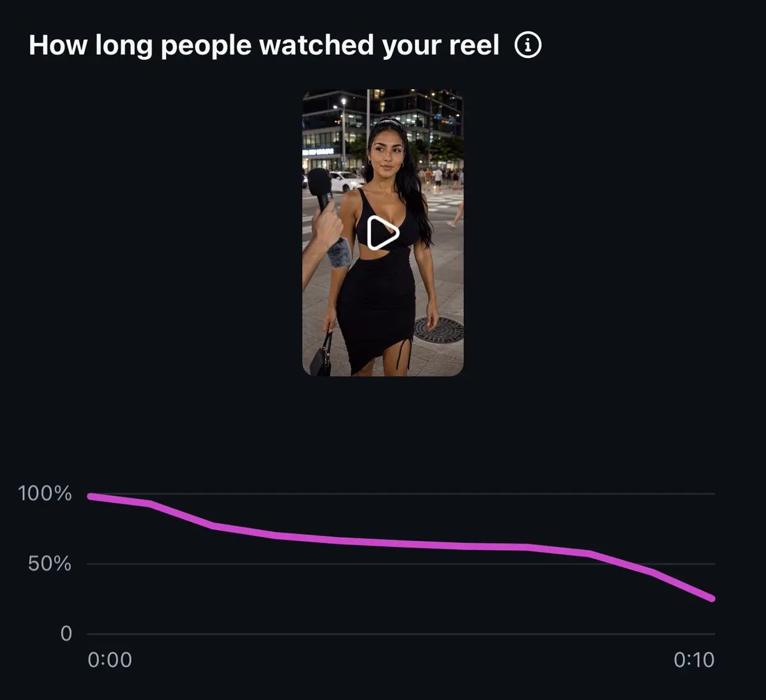766x700 pixels.
Task: Click the 0 axis label
Action: click(x=66, y=634)
